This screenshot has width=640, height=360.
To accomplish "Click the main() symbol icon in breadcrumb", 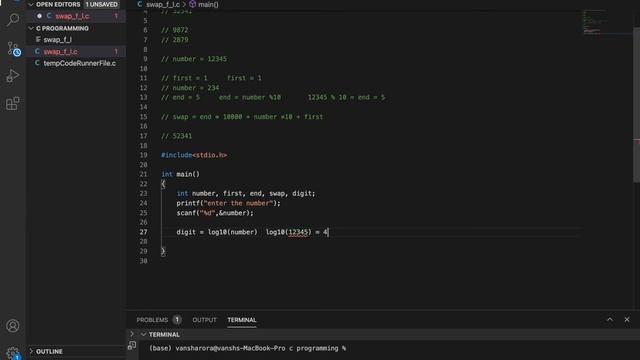I will pyautogui.click(x=192, y=4).
